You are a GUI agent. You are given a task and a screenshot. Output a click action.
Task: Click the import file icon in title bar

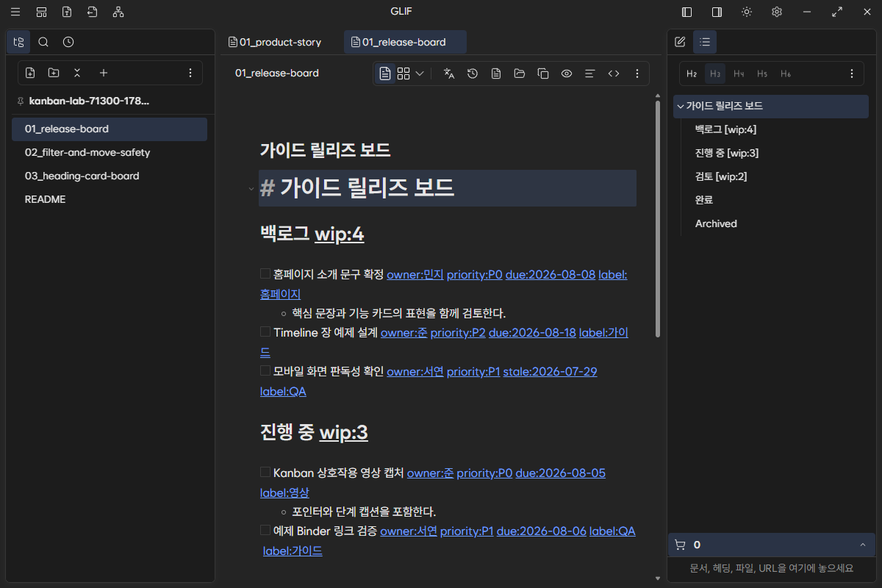(x=92, y=12)
